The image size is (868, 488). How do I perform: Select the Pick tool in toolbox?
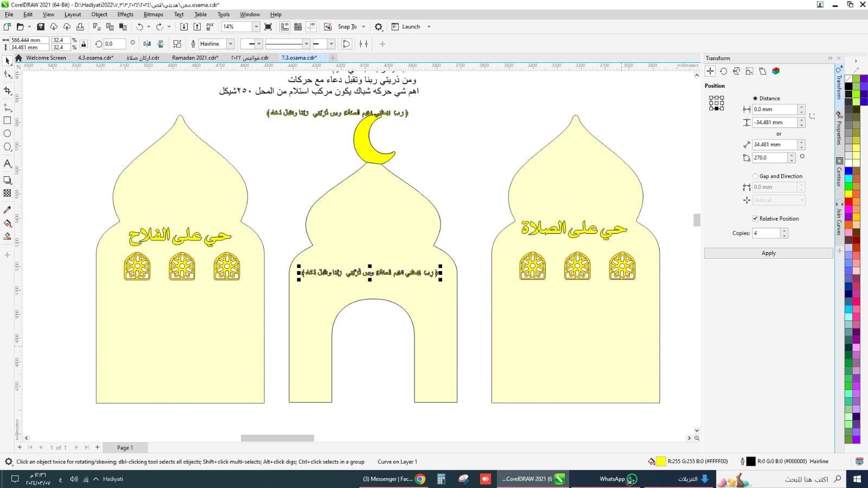tap(8, 61)
